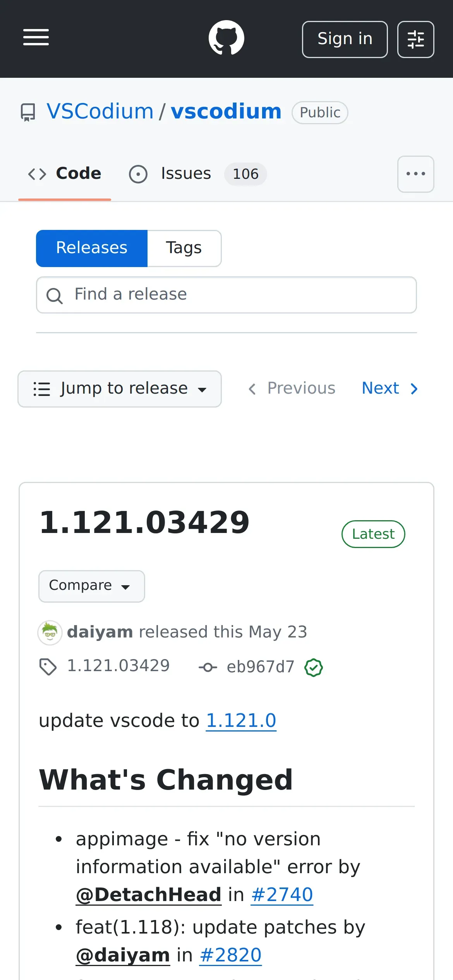Viewport: 453px width, 980px height.
Task: Open the 1.121.03429 release title
Action: [145, 522]
